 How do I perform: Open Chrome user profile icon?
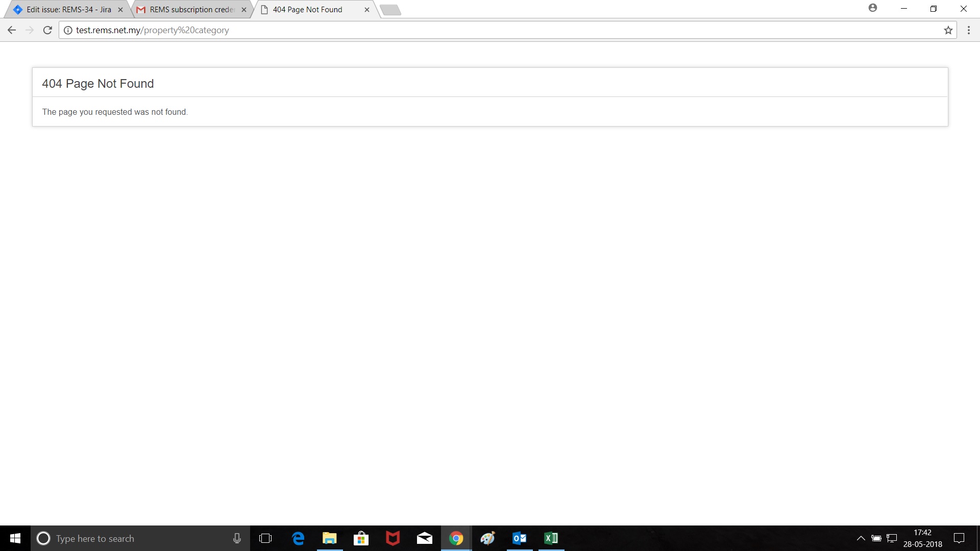click(873, 8)
